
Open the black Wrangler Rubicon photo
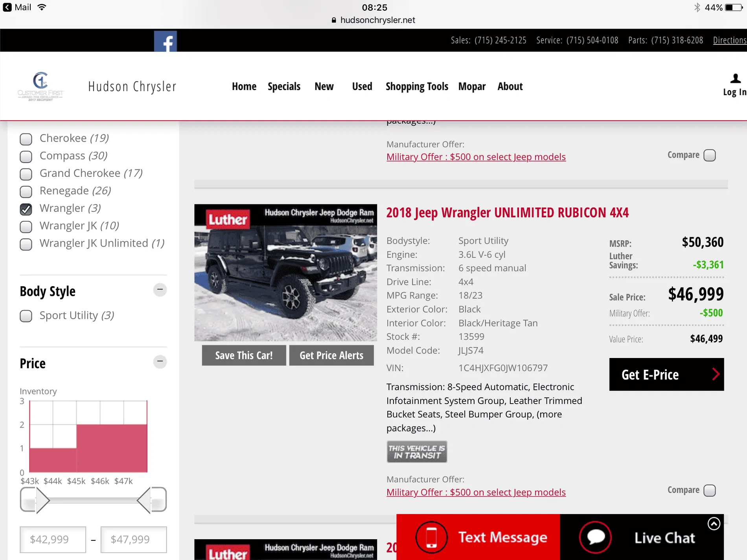coord(285,273)
